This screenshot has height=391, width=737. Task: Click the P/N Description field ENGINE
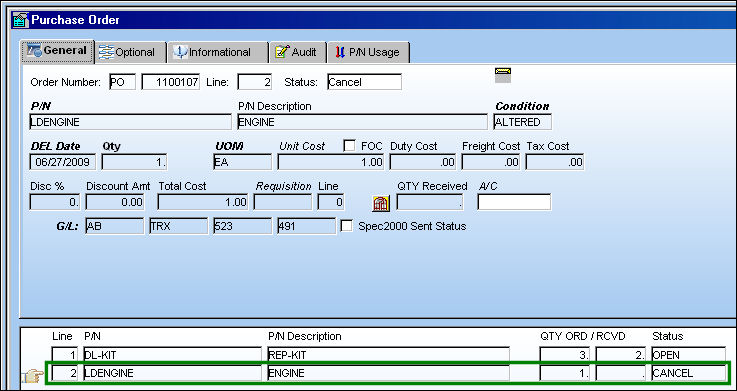coord(362,122)
